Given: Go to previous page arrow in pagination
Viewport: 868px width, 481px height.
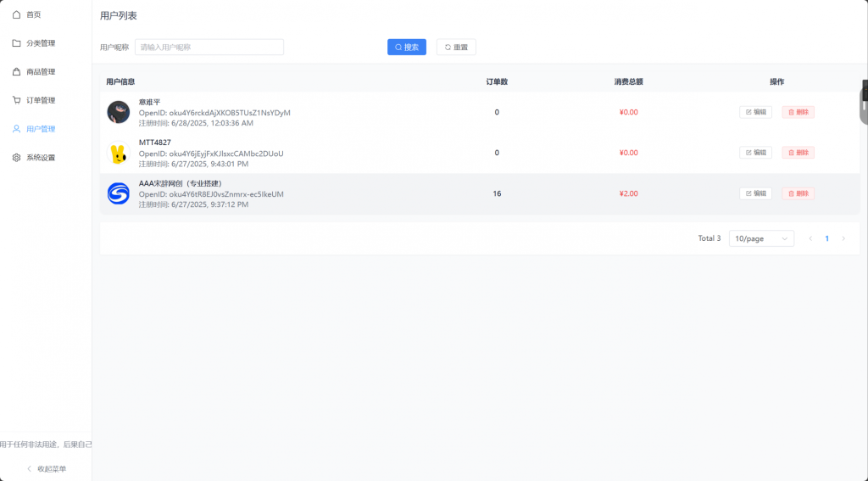Looking at the screenshot, I should point(810,238).
